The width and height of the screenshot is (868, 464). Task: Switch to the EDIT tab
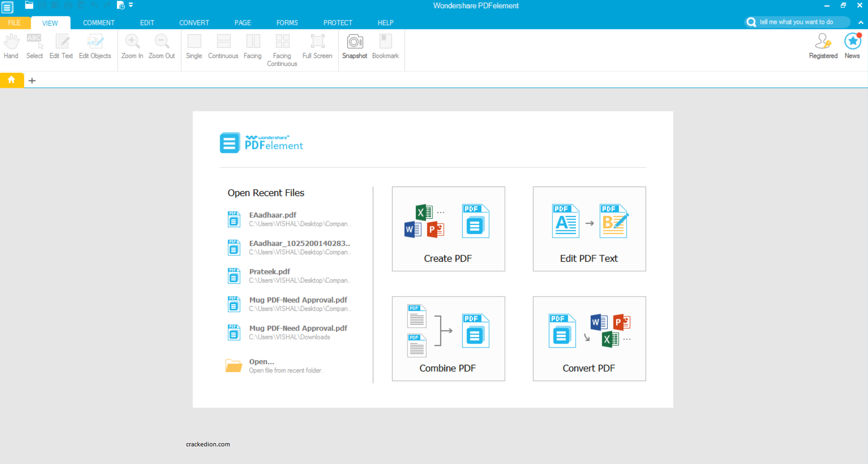147,23
